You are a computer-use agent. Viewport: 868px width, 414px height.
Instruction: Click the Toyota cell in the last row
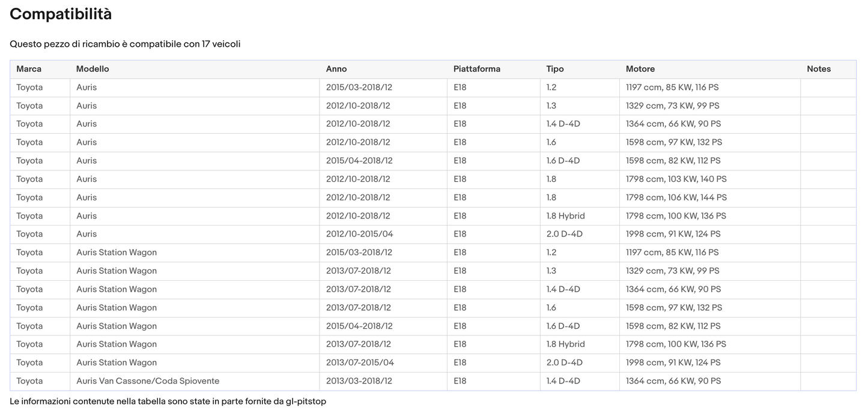[x=29, y=381]
